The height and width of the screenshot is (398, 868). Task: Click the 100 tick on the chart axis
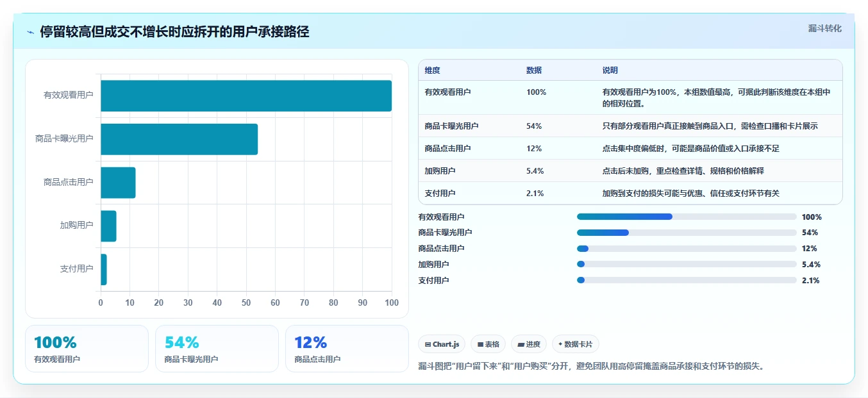391,303
